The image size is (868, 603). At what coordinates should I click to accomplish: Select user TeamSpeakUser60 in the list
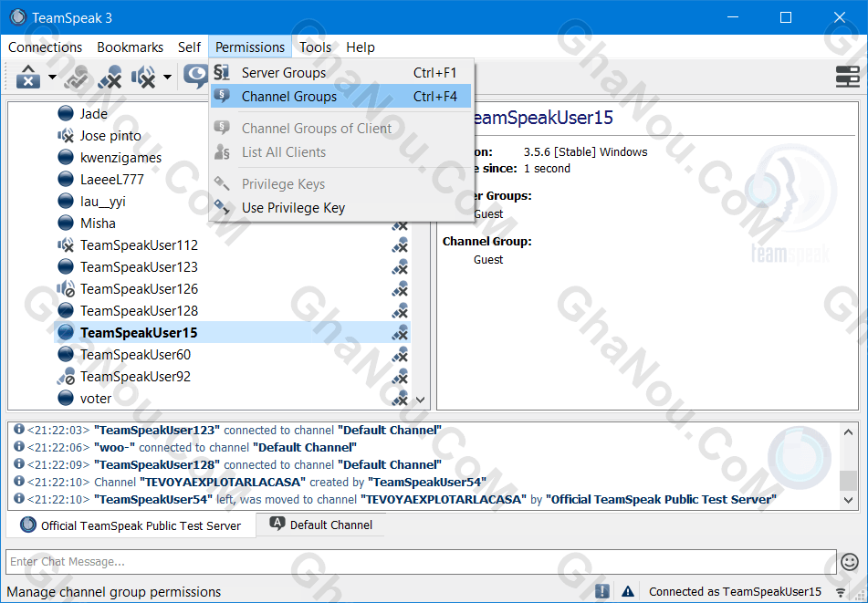click(135, 355)
